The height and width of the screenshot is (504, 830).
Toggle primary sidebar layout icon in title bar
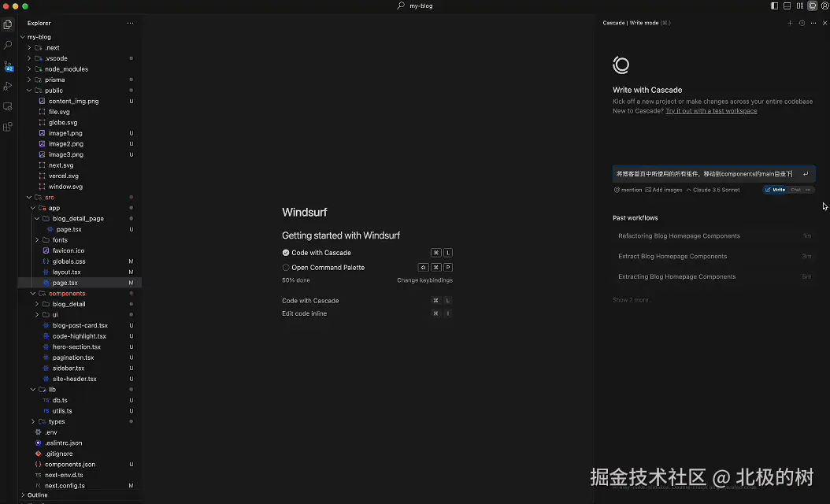[x=774, y=6]
